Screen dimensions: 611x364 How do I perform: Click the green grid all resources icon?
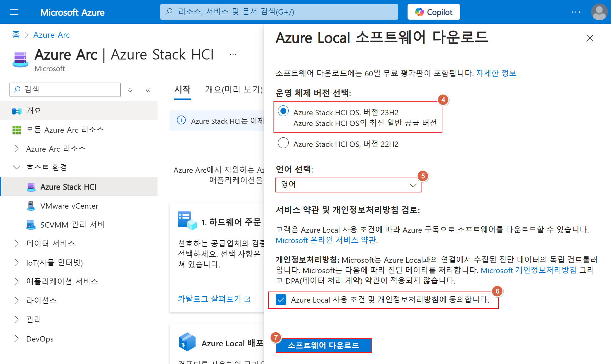coord(16,130)
